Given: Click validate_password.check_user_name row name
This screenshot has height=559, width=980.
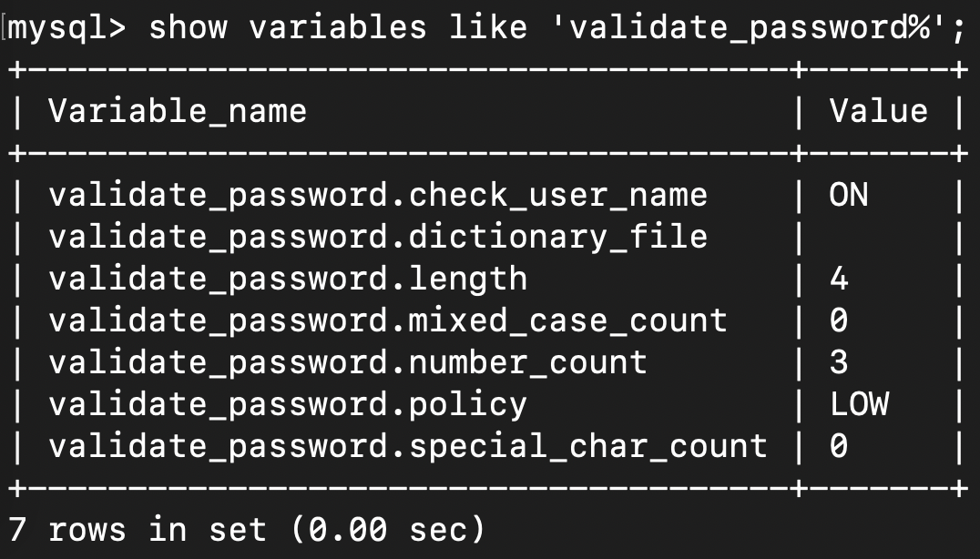Looking at the screenshot, I should coord(378,196).
